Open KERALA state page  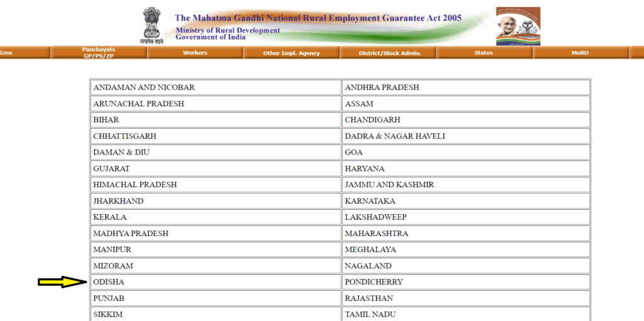pos(109,217)
